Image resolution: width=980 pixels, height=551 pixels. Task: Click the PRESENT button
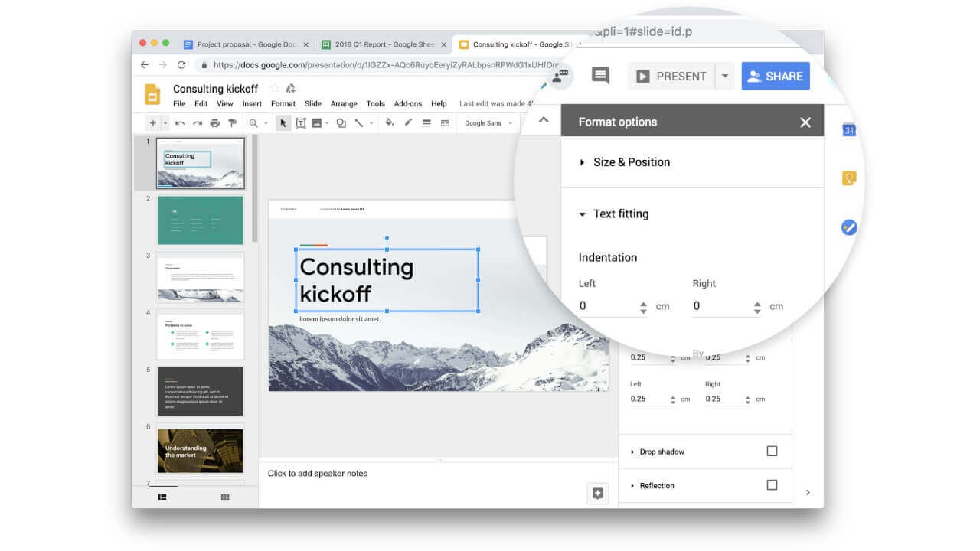pyautogui.click(x=674, y=76)
